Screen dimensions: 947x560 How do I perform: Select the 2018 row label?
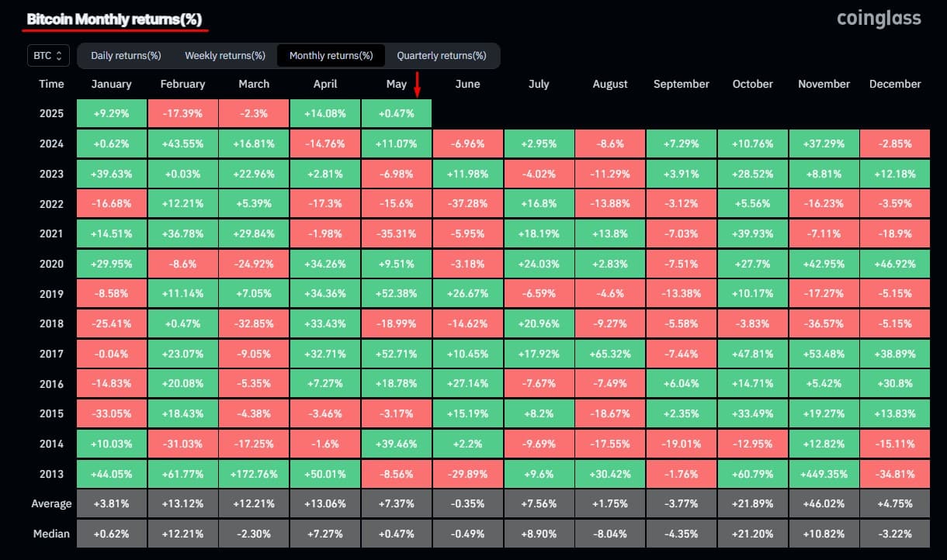[51, 323]
